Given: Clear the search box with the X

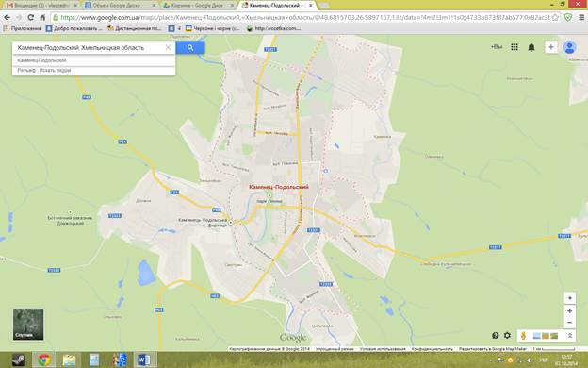Looking at the screenshot, I should click(169, 47).
